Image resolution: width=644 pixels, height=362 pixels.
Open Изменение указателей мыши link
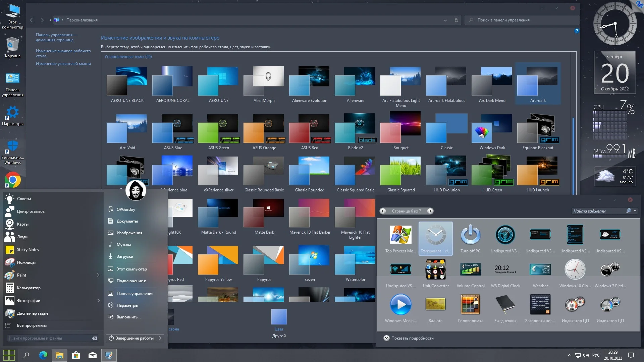tap(63, 64)
